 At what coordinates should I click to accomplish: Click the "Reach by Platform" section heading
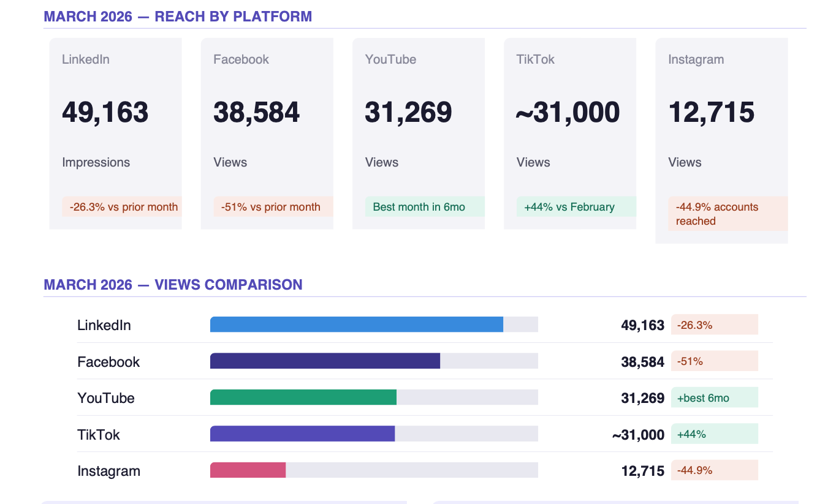[x=178, y=17]
